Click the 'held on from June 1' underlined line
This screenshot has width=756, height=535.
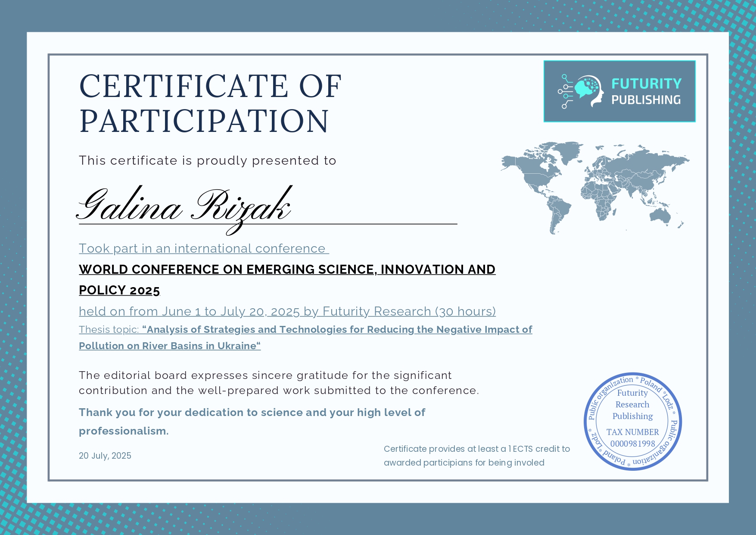tap(287, 311)
